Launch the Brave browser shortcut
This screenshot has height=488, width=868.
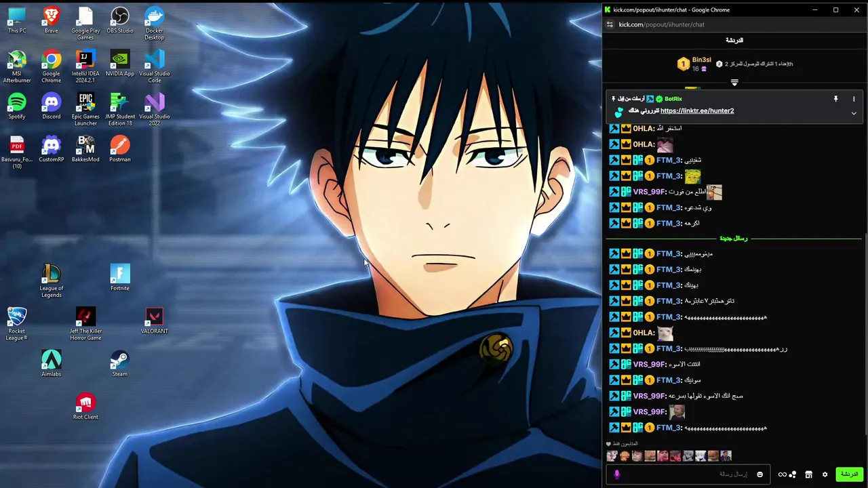(51, 20)
